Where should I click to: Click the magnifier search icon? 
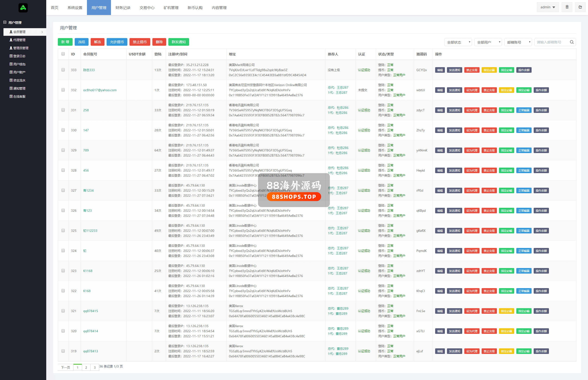[571, 42]
